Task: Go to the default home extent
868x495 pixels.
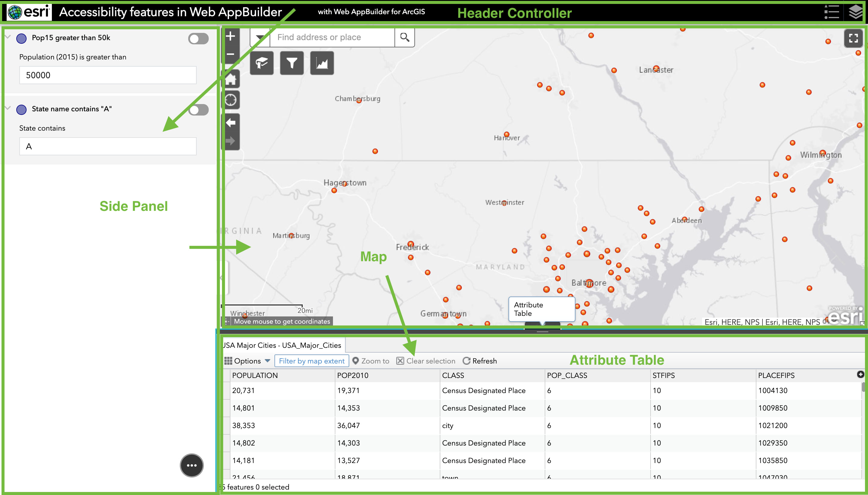Action: (231, 79)
